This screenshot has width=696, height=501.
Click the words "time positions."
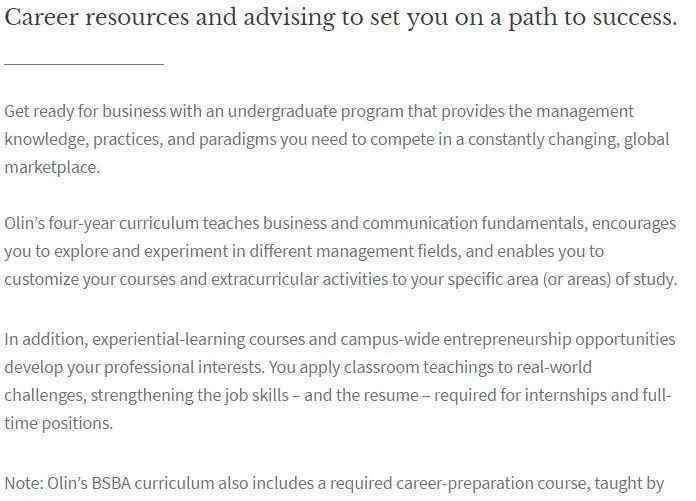[59, 423]
